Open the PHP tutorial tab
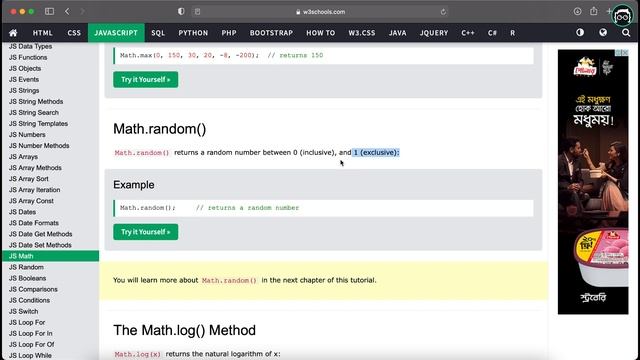Viewport: 640px width, 360px height. click(229, 33)
